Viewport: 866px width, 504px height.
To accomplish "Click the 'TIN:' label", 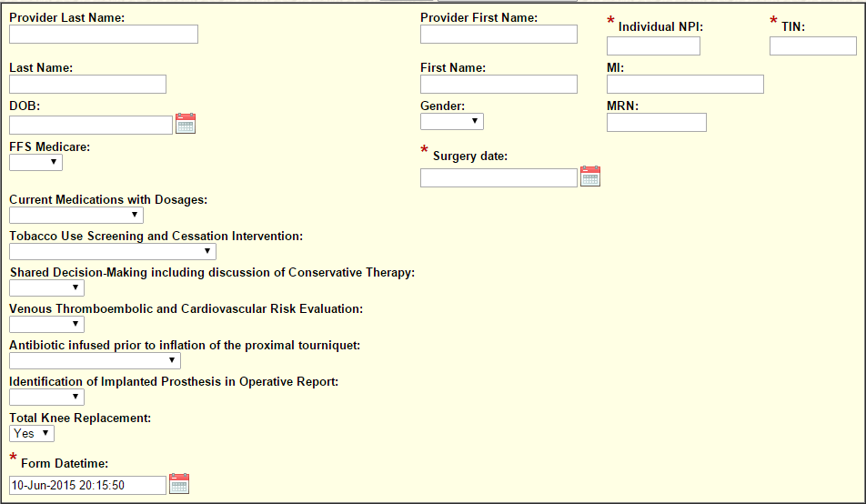I will (793, 26).
